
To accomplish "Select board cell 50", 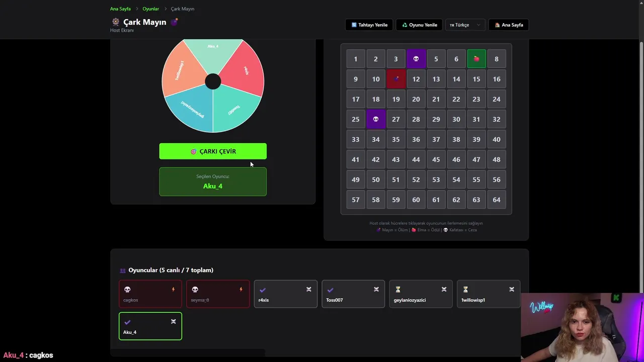I will [376, 179].
